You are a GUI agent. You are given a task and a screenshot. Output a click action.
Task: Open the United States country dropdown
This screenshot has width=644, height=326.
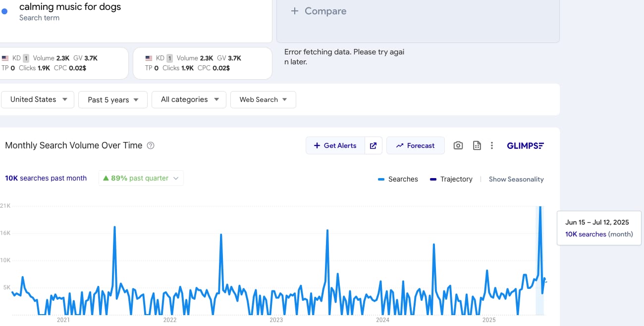[38, 99]
